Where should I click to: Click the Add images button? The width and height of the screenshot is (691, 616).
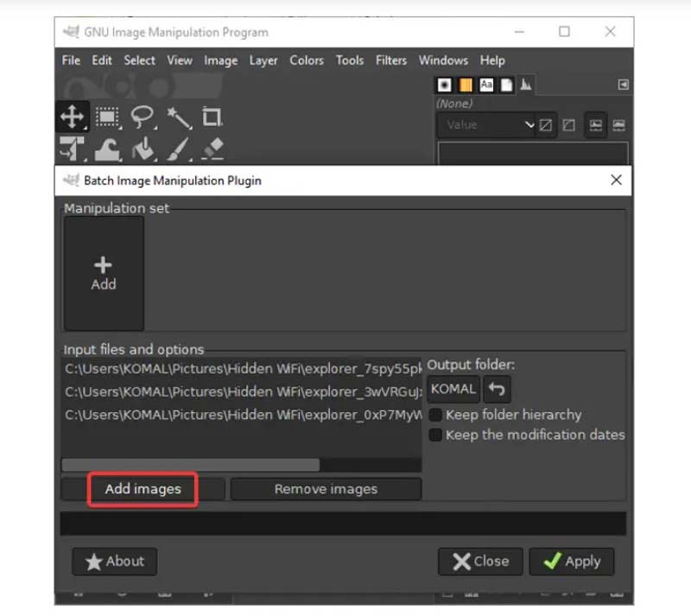pyautogui.click(x=143, y=490)
